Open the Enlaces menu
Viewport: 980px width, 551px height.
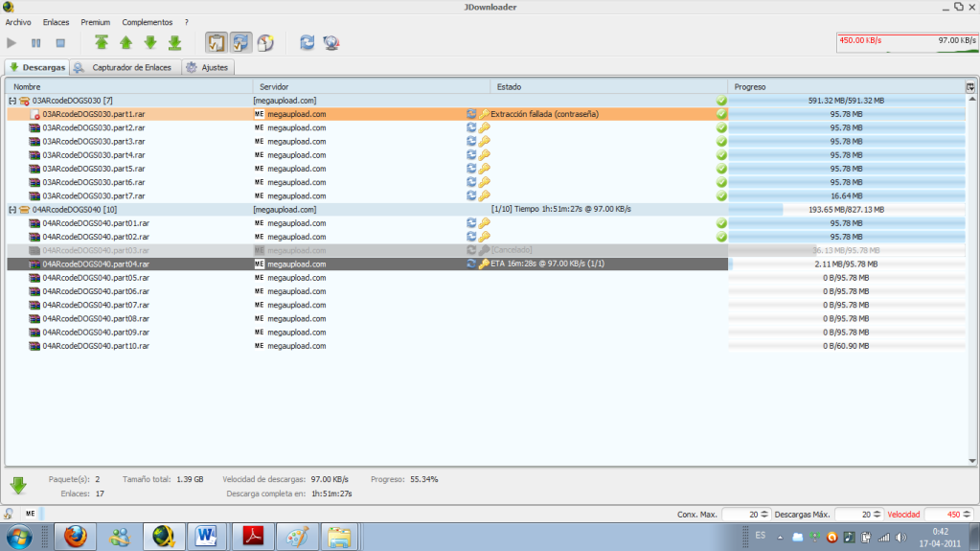click(56, 22)
